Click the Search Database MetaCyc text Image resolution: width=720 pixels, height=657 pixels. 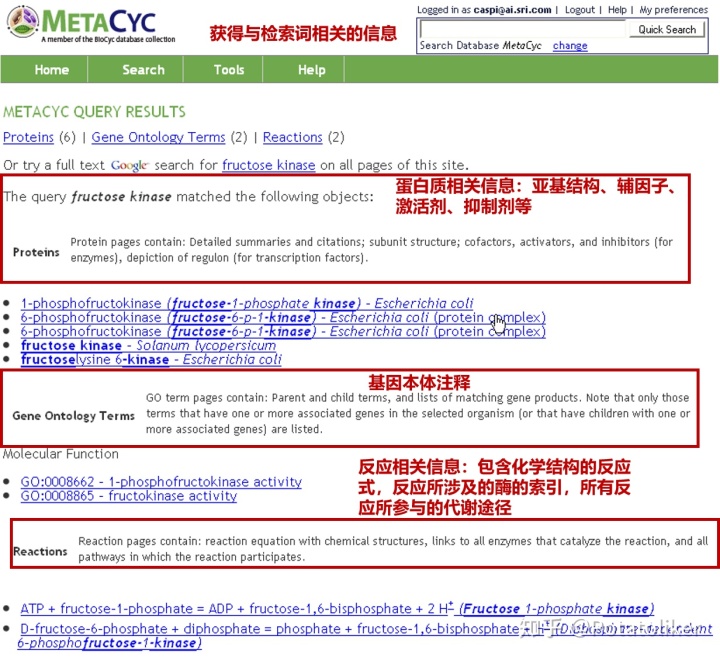point(480,45)
